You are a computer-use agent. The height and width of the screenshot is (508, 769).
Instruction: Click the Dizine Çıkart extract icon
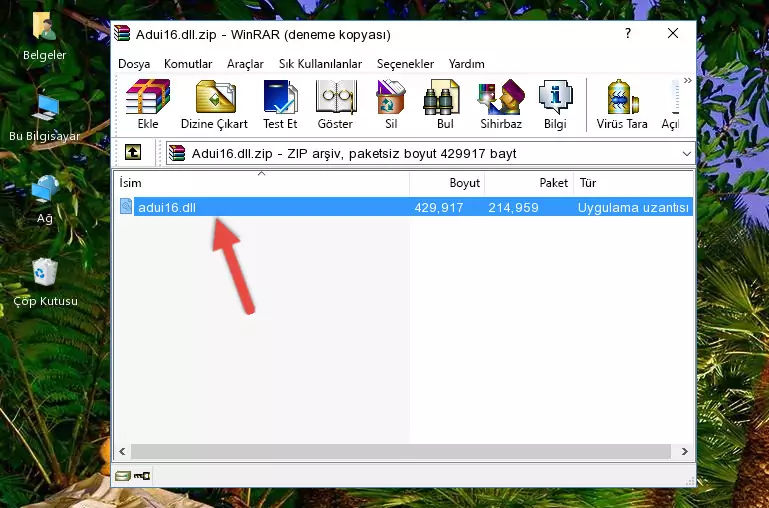[x=214, y=104]
